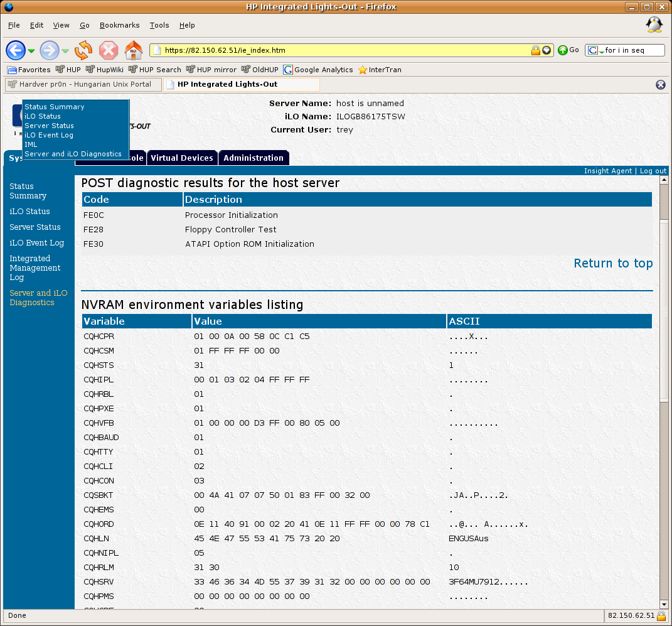Open the Favorites bookmark folder
Viewport: 672px width, 626px height.
point(29,70)
